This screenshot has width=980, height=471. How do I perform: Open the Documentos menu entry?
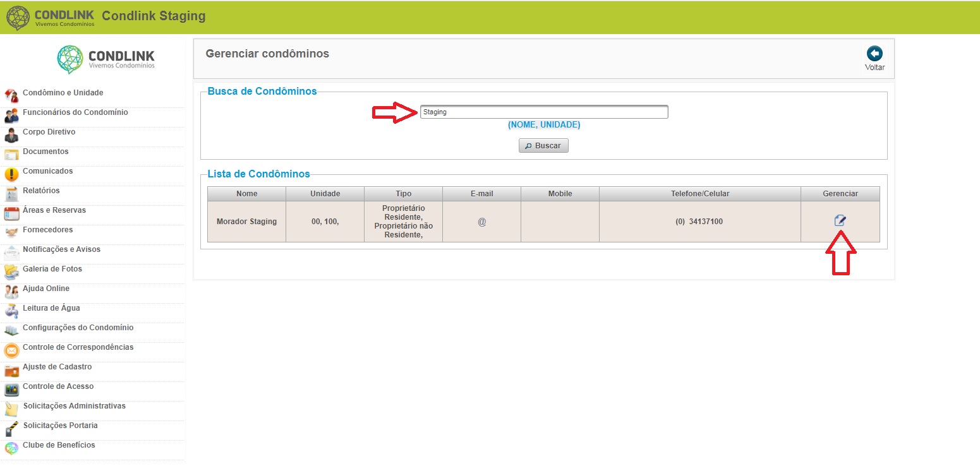[x=45, y=152]
